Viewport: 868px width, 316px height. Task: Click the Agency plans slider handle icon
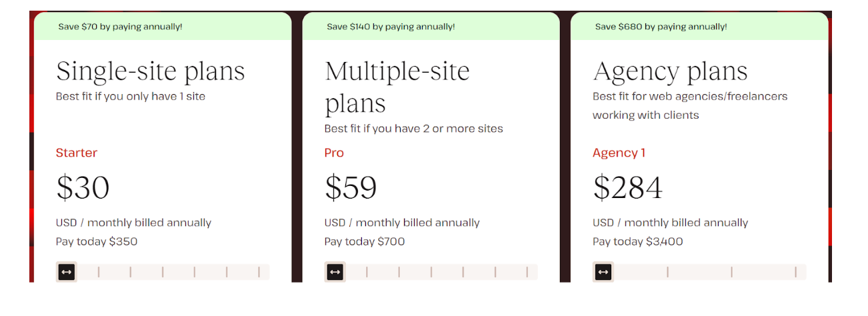603,272
